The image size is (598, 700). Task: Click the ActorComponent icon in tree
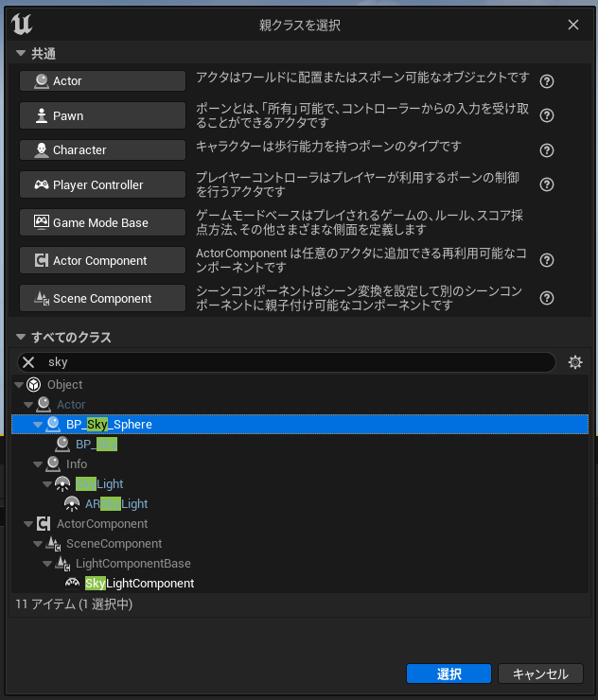(44, 524)
